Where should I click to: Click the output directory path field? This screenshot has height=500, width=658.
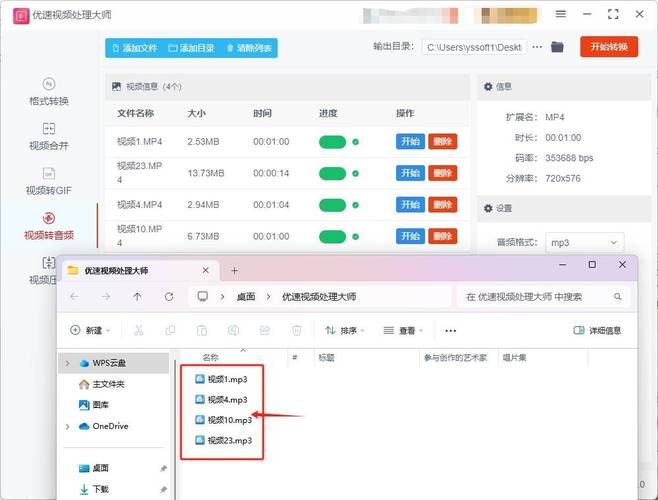(x=474, y=47)
